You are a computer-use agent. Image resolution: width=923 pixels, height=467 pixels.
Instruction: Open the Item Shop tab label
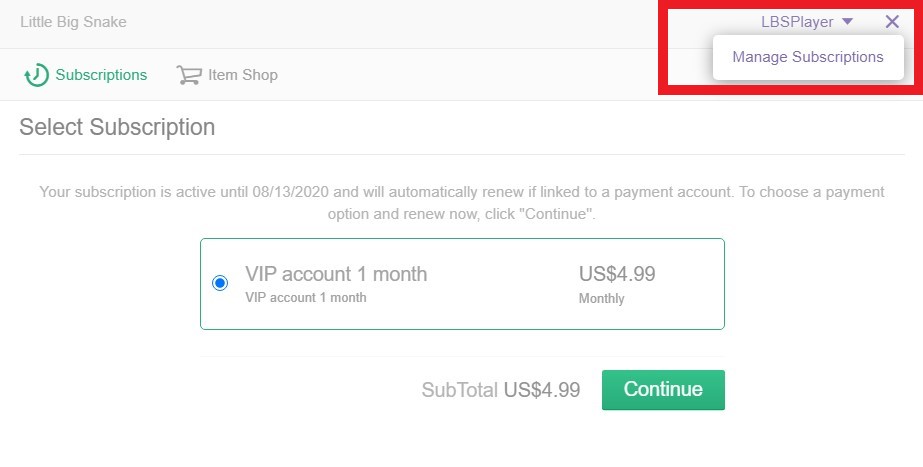[x=243, y=75]
